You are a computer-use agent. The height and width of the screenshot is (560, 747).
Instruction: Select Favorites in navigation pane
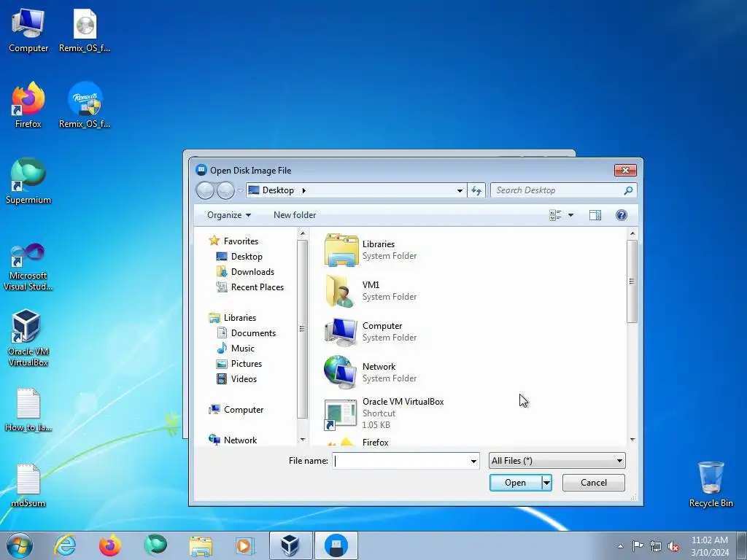(x=234, y=241)
